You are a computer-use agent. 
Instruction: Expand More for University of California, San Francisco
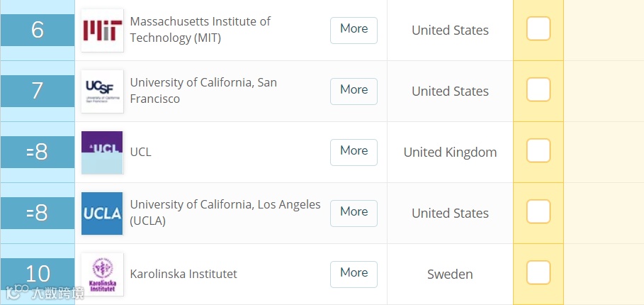coord(354,91)
